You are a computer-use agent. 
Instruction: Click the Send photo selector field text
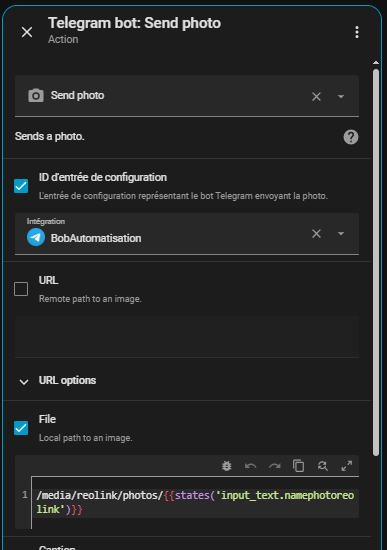coord(78,95)
